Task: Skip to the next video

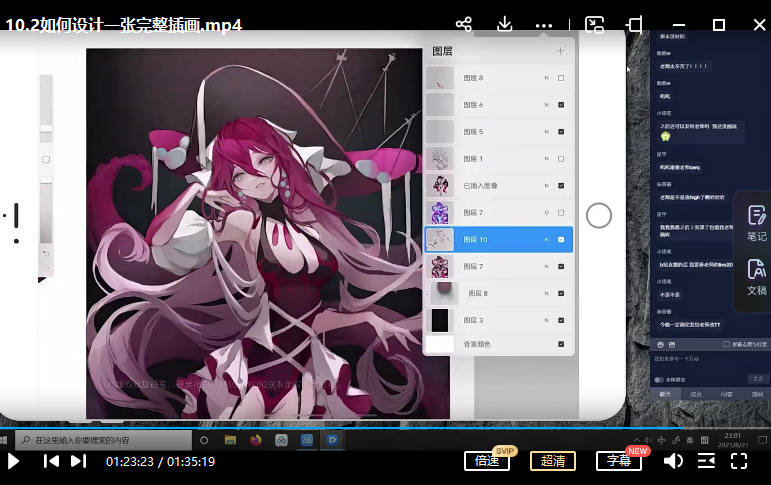Action: click(78, 461)
